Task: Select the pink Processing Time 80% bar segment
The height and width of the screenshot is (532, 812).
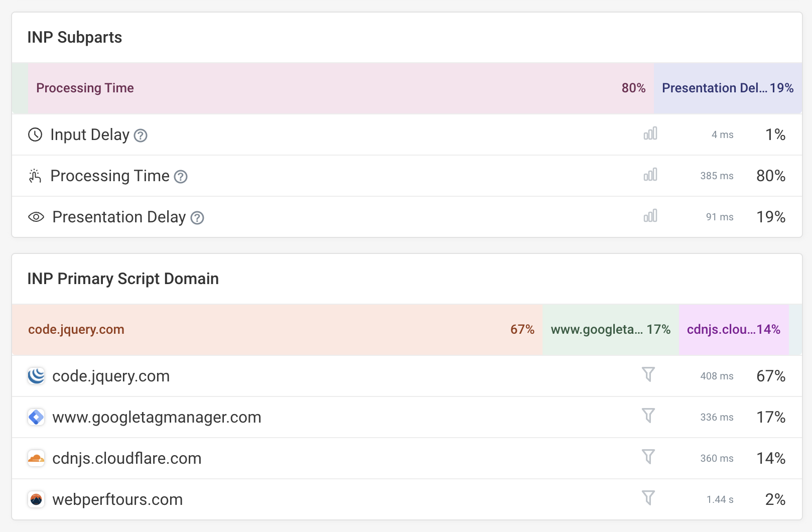Action: [340, 88]
